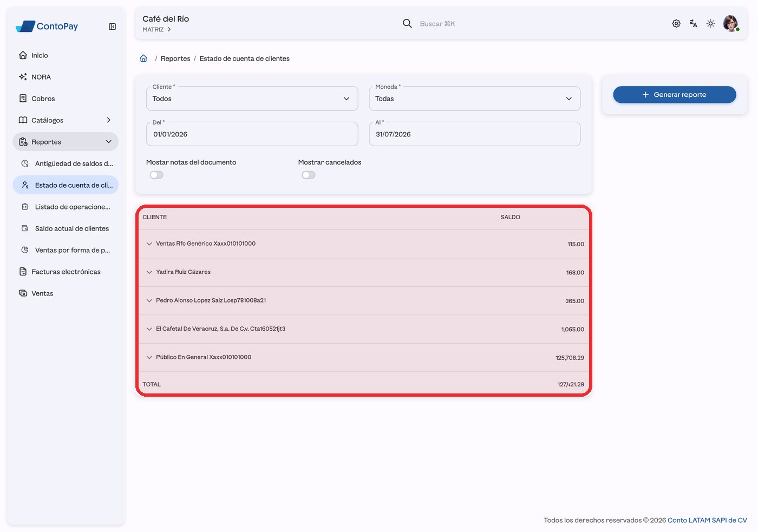This screenshot has height=532, width=758.
Task: Click the search magnifier icon
Action: [x=407, y=23]
